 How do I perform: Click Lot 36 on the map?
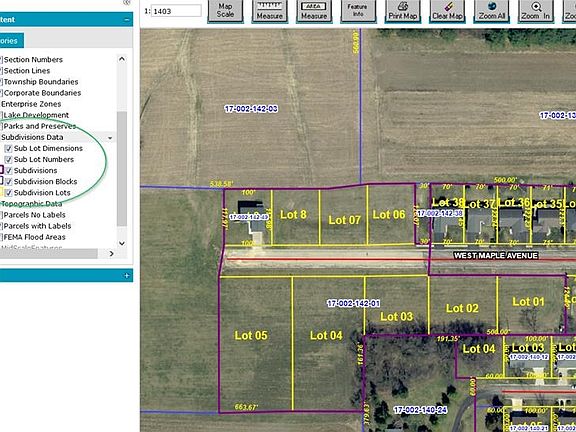coord(514,203)
